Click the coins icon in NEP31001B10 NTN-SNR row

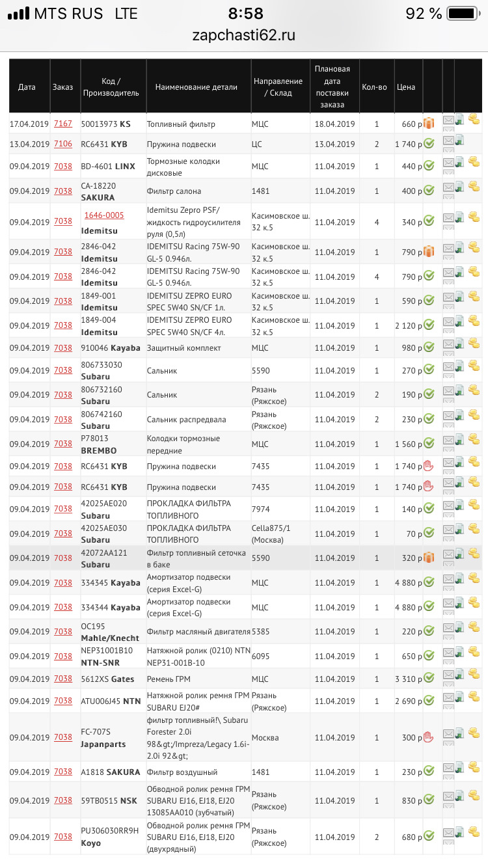pos(474,651)
